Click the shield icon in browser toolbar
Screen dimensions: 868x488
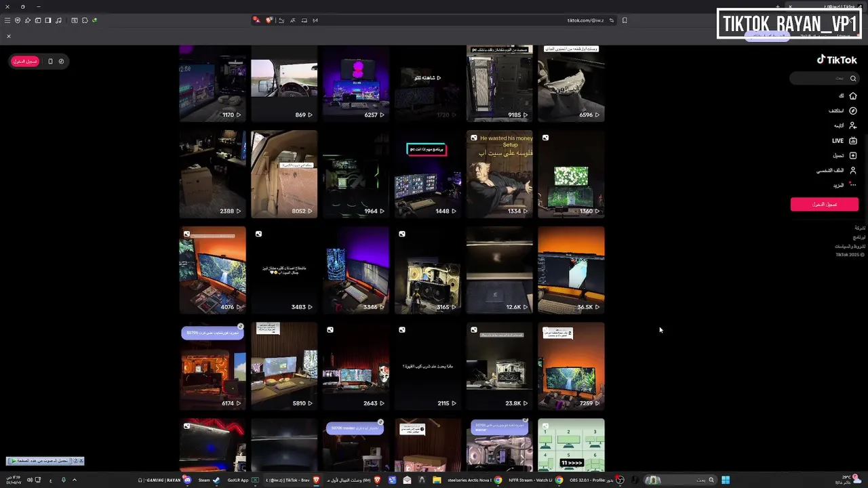18,20
